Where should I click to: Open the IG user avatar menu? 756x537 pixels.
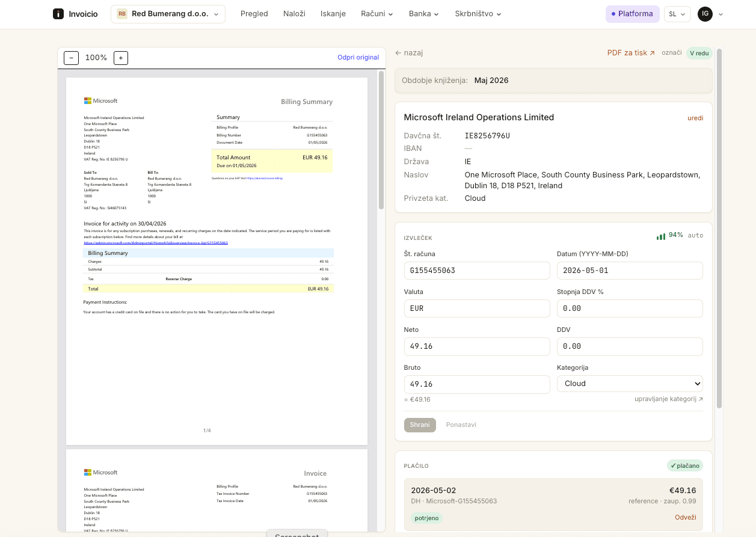click(x=705, y=14)
